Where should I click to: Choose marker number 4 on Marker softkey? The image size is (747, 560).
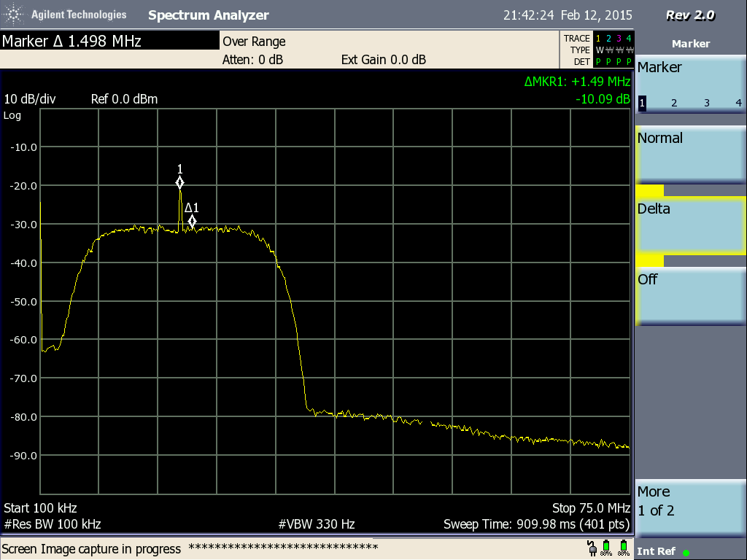pyautogui.click(x=738, y=103)
